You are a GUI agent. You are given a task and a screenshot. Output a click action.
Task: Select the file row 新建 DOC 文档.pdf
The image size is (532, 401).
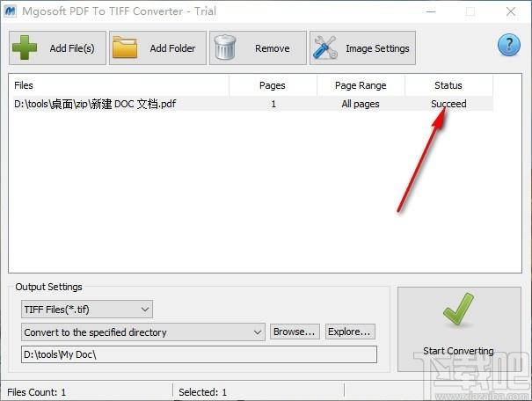[x=251, y=104]
